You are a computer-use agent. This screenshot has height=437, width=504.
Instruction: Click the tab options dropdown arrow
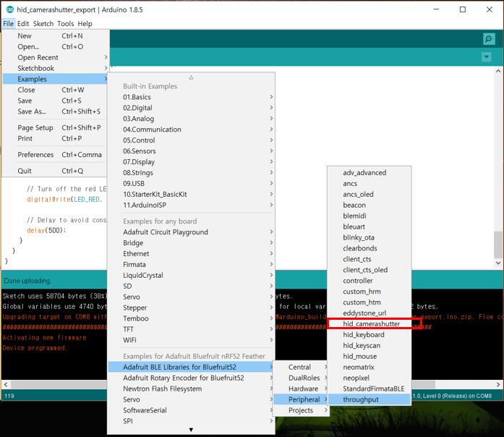(x=486, y=57)
